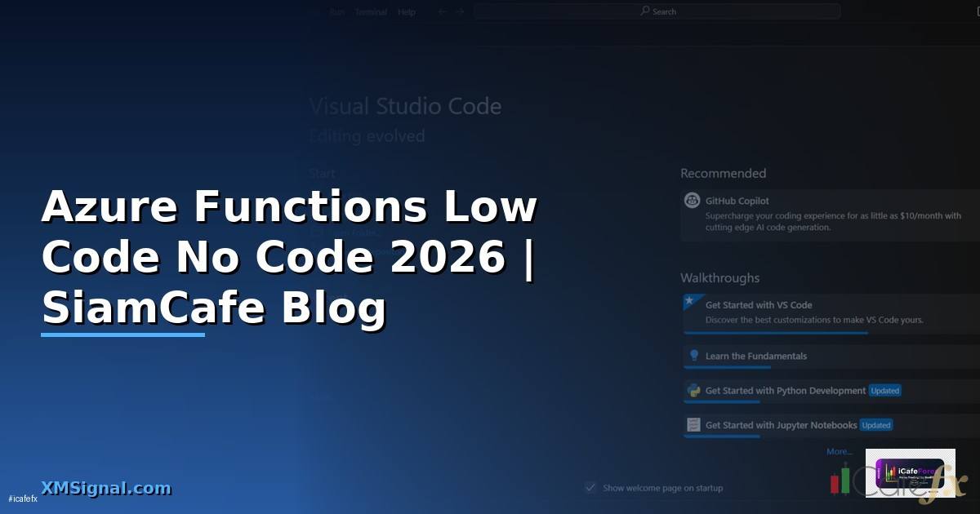Toggle Show welcome page on startup checkbox
Viewport: 980px width, 514px height.
(590, 487)
